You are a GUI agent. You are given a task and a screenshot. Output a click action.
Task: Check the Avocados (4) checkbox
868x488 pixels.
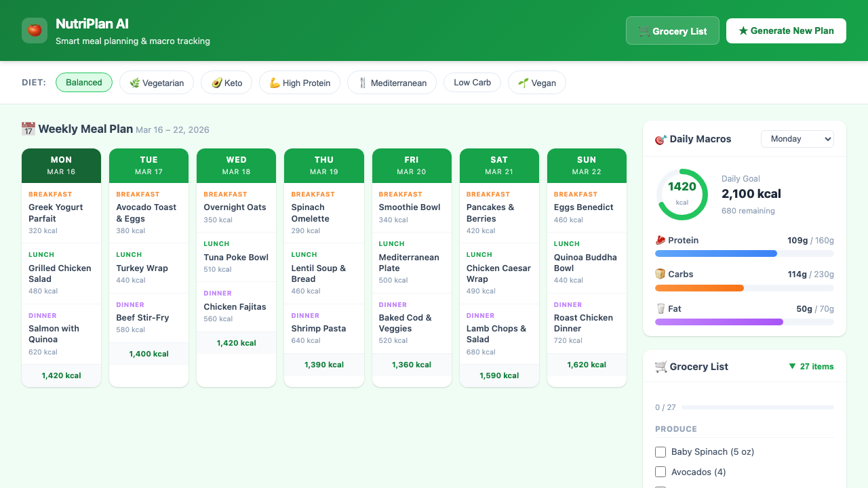pyautogui.click(x=660, y=472)
